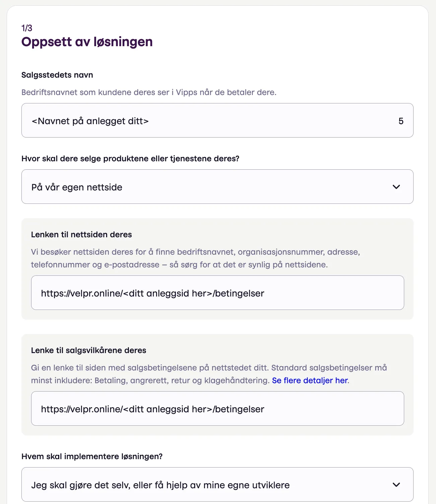
Task: Click the "Se flere detaljer her" hyperlink text
Action: (x=309, y=380)
